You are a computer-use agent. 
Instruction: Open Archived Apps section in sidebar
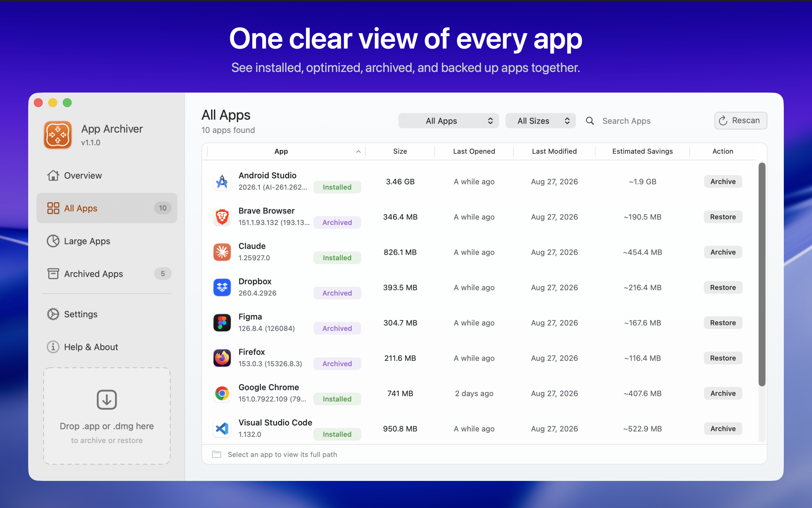click(x=107, y=273)
